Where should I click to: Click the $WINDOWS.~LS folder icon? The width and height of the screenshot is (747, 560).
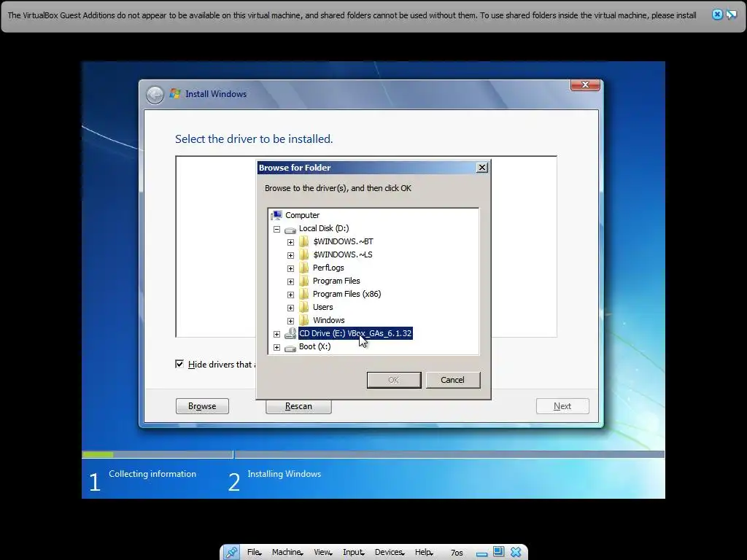303,254
